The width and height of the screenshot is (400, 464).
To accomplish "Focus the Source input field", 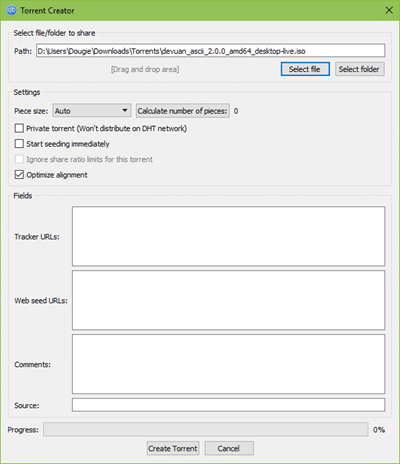I will point(228,405).
